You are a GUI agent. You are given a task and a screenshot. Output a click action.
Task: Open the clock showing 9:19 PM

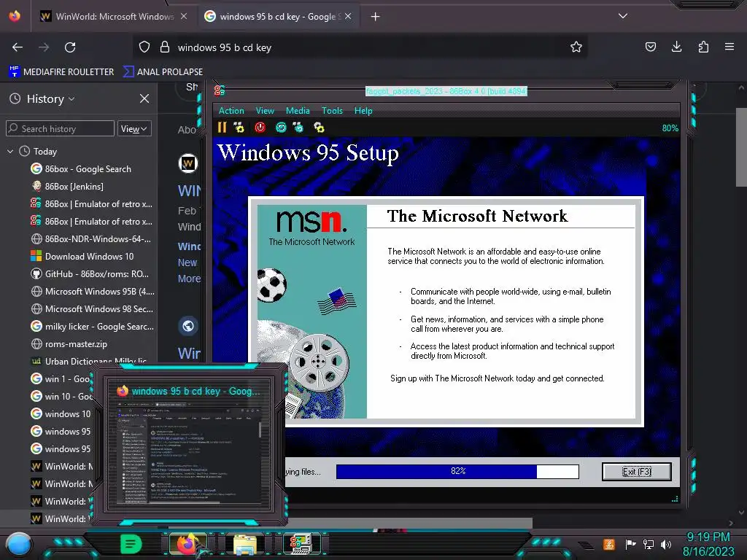click(x=708, y=544)
